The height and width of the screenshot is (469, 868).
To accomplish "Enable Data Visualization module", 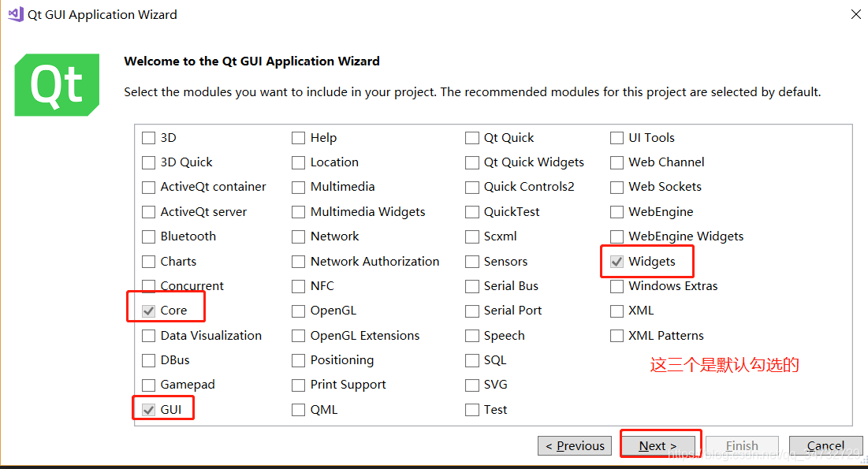I will (x=148, y=336).
